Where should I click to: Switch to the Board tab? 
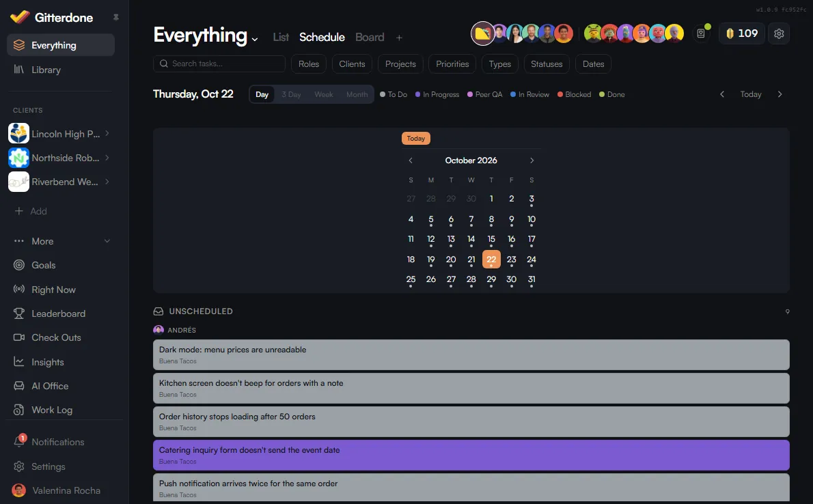(x=370, y=38)
